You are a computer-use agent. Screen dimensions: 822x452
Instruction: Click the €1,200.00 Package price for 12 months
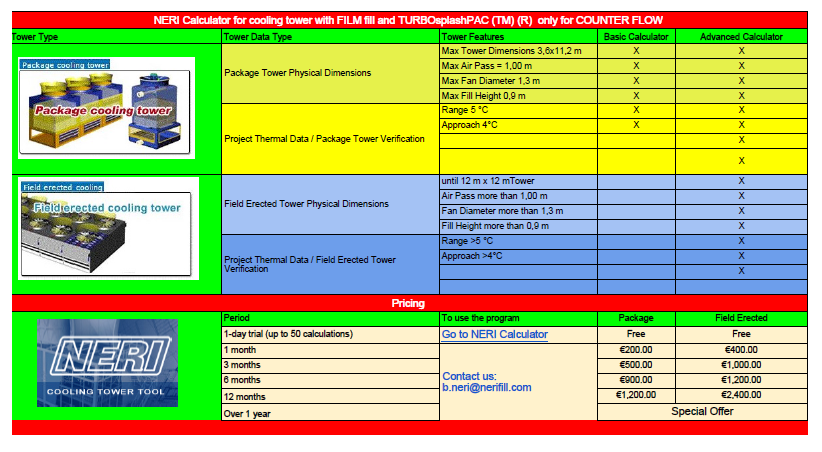click(x=636, y=395)
